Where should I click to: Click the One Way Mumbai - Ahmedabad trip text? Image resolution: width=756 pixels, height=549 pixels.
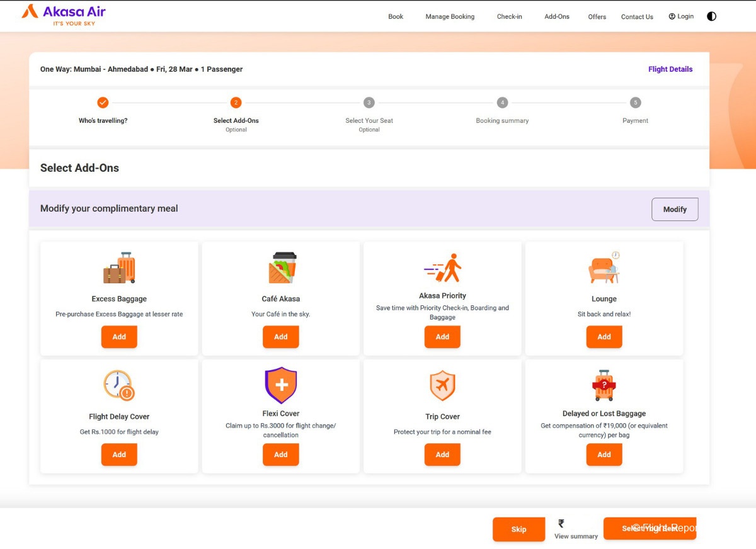click(x=141, y=69)
